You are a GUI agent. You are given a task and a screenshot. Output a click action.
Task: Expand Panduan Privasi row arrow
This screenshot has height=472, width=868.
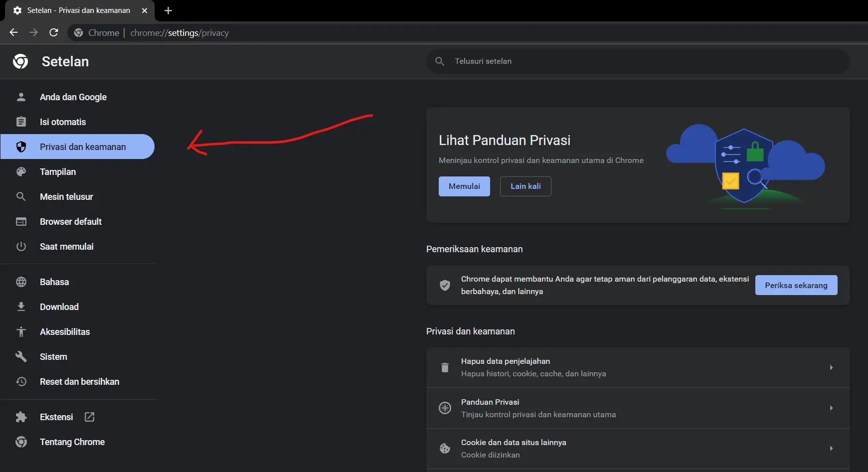[831, 408]
